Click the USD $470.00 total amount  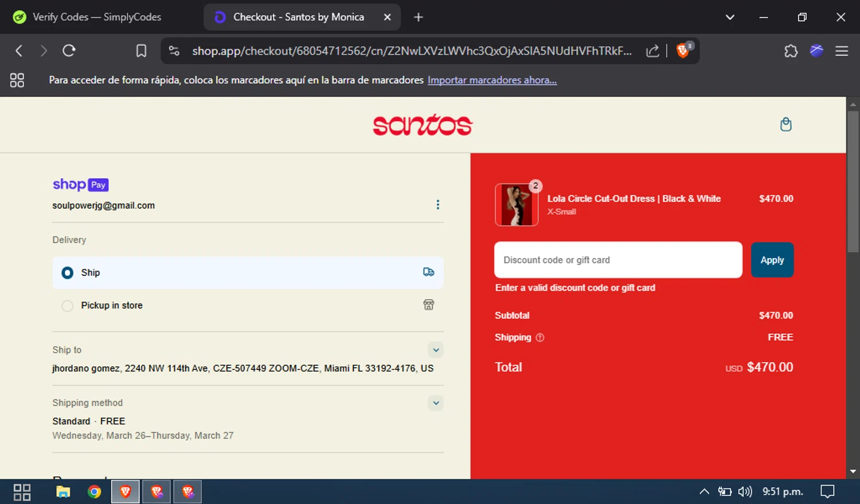pos(759,367)
